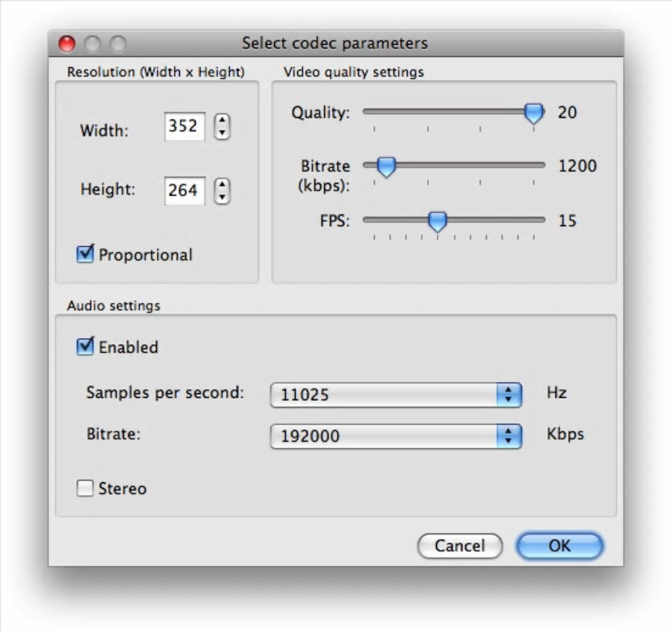Increase the Width value with the up stepper arrow
Screen dimensions: 672x633
pyautogui.click(x=223, y=120)
